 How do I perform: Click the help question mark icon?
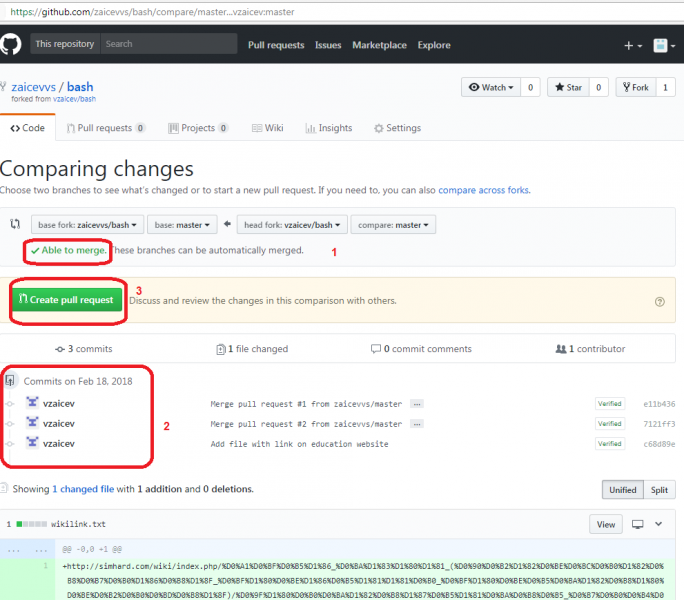click(659, 301)
